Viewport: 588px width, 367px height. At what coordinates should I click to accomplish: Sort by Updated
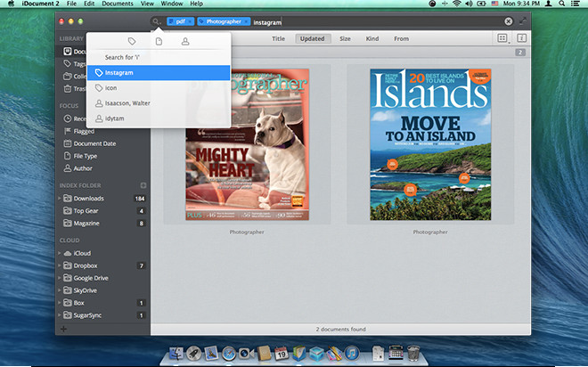tap(313, 38)
